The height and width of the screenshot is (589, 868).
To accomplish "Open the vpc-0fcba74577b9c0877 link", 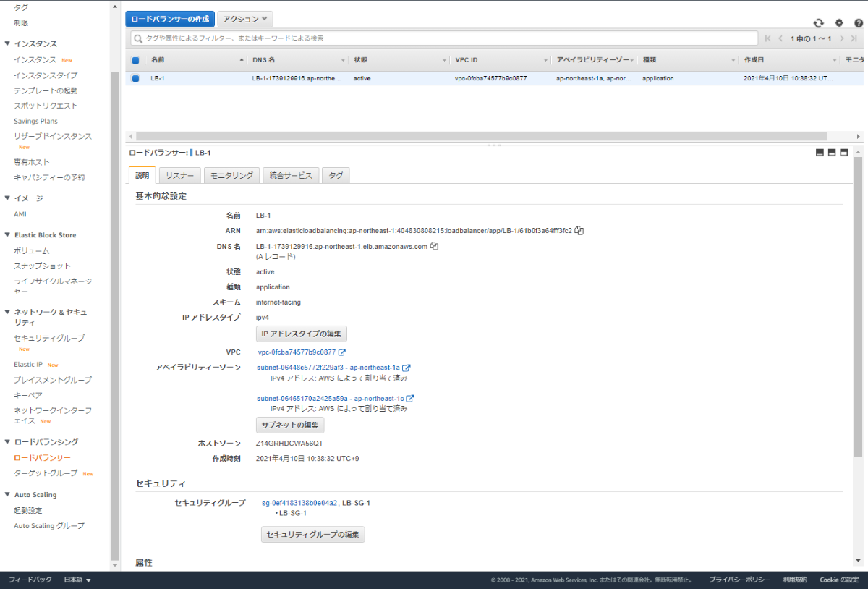I will 297,352.
